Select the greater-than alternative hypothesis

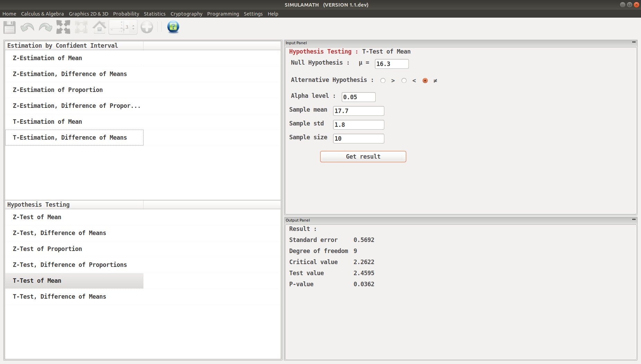pos(383,81)
